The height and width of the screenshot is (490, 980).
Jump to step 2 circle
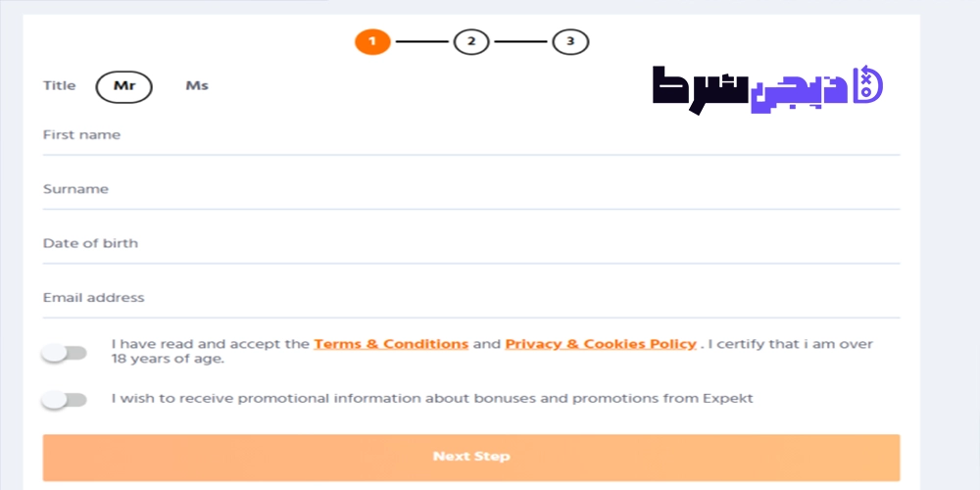pos(471,42)
